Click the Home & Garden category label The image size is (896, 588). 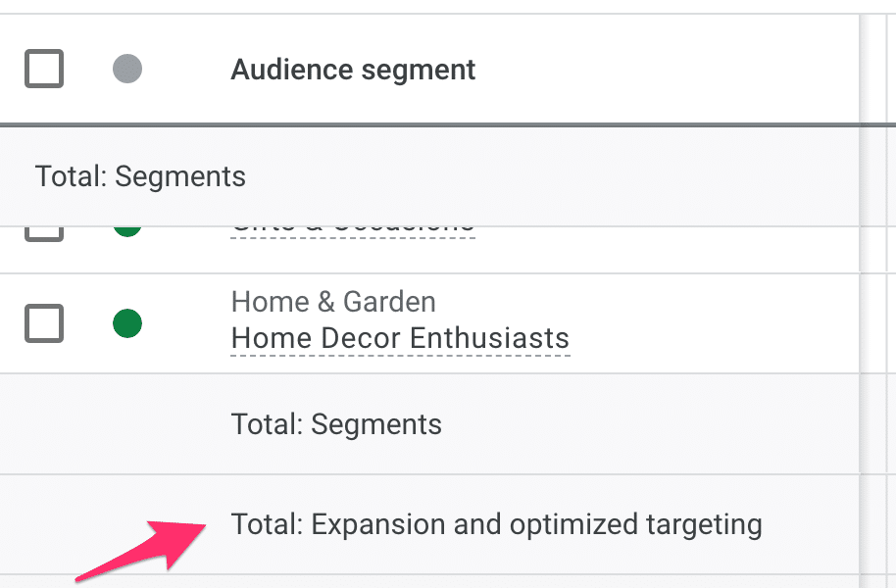(332, 301)
